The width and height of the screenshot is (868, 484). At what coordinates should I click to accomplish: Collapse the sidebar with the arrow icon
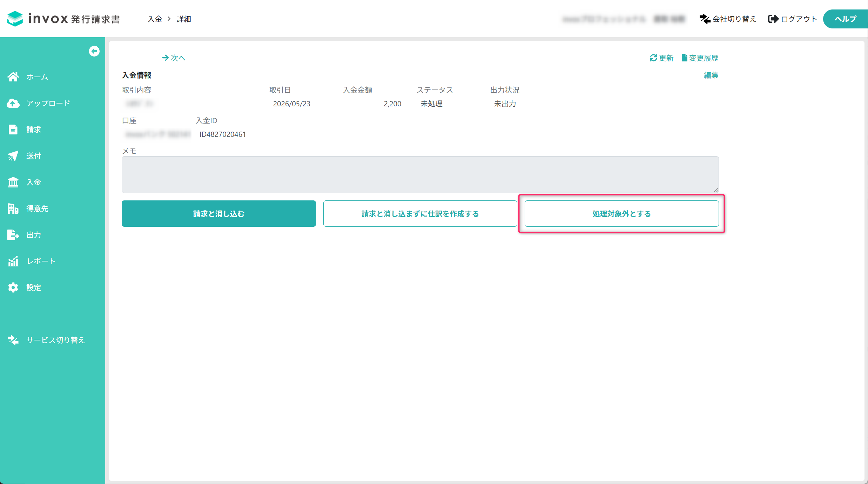[x=94, y=51]
